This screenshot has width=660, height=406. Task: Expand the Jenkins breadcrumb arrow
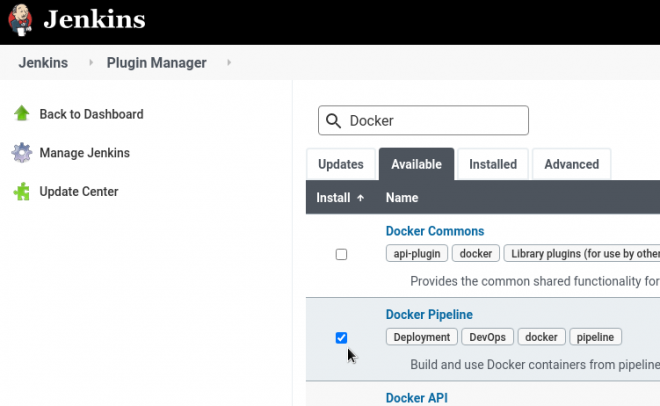[88, 63]
